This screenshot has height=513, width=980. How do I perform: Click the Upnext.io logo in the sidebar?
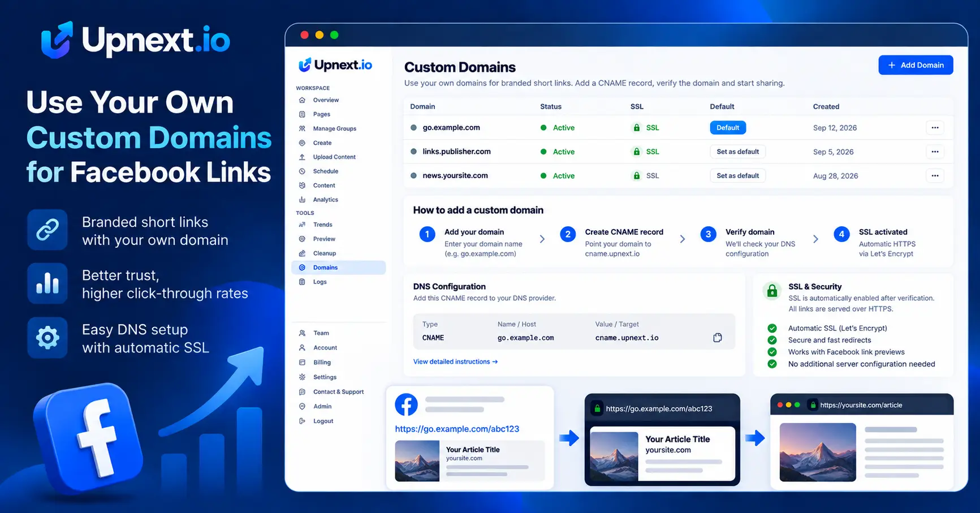[x=335, y=65]
